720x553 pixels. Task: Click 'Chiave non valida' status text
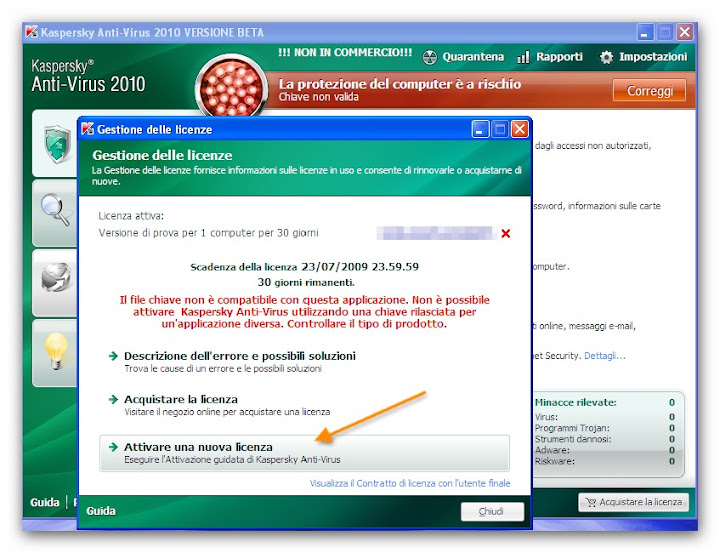point(318,97)
